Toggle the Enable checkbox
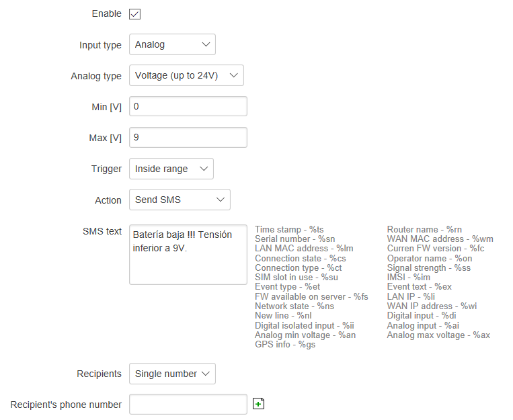 tap(134, 14)
